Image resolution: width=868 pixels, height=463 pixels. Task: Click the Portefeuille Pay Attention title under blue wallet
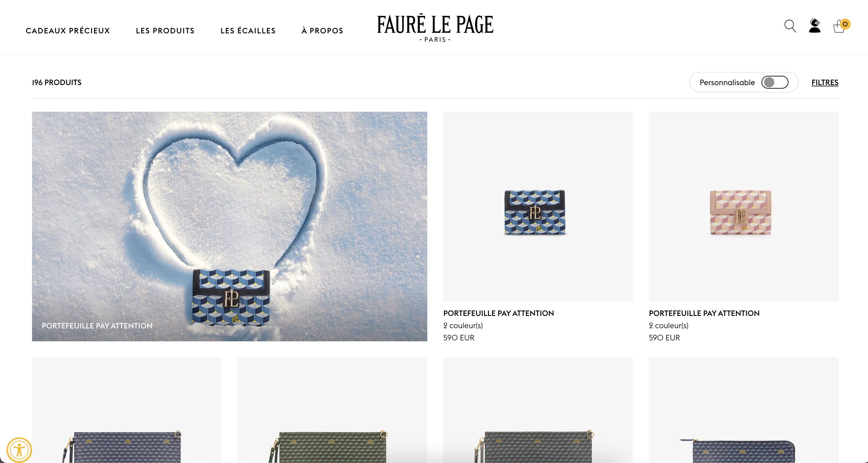point(498,313)
